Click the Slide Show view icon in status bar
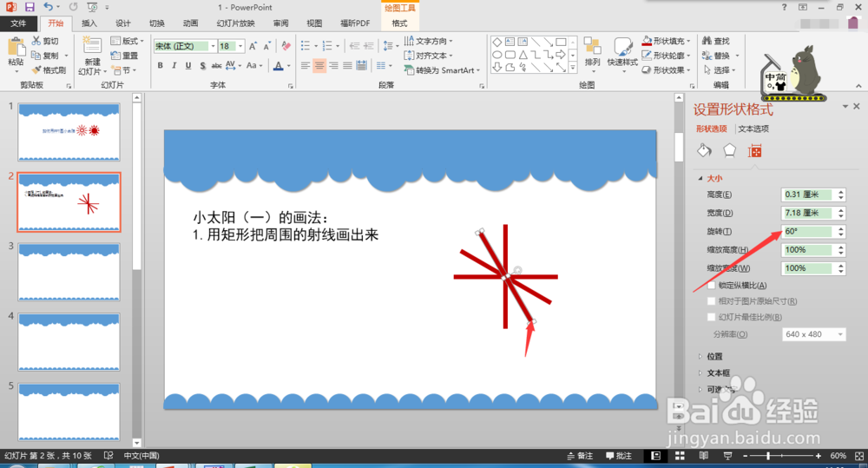 [727, 456]
